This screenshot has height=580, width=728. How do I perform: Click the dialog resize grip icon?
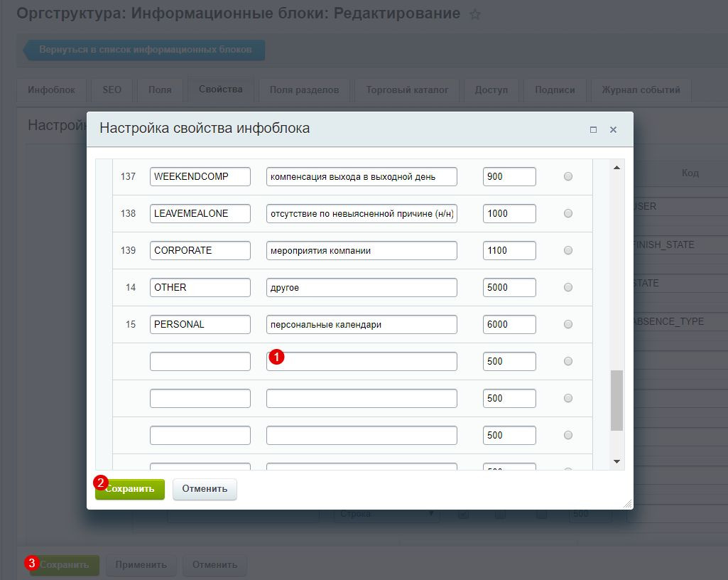point(627,504)
